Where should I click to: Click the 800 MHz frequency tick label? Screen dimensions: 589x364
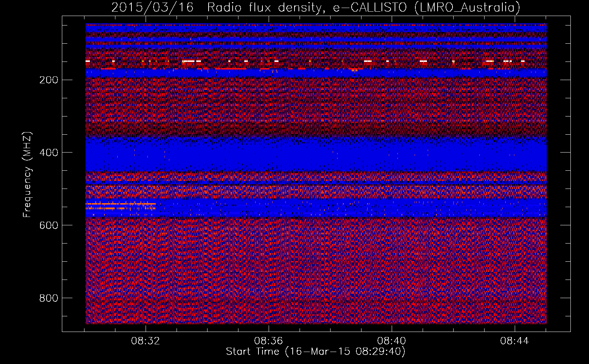click(48, 298)
